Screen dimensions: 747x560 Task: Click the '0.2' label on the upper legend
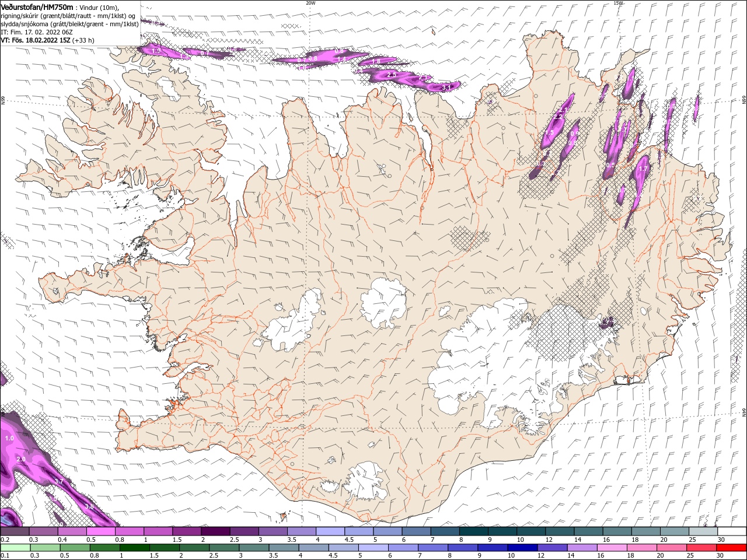[5, 540]
